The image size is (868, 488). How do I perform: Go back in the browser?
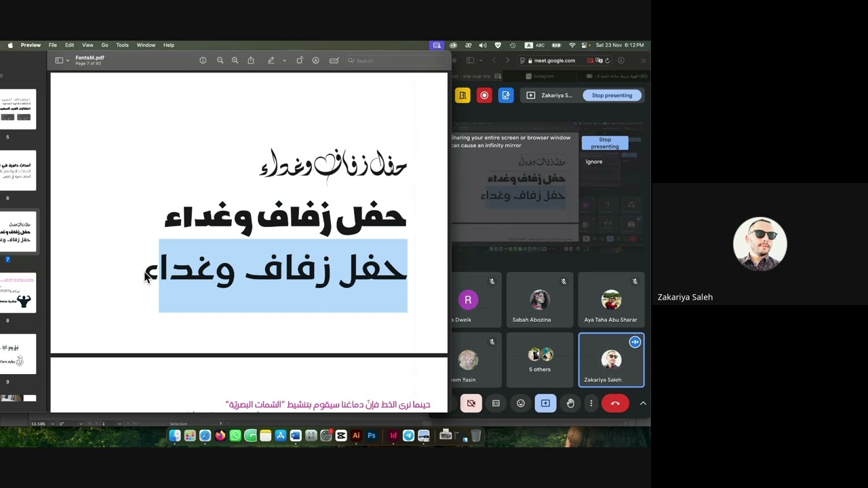tap(494, 60)
